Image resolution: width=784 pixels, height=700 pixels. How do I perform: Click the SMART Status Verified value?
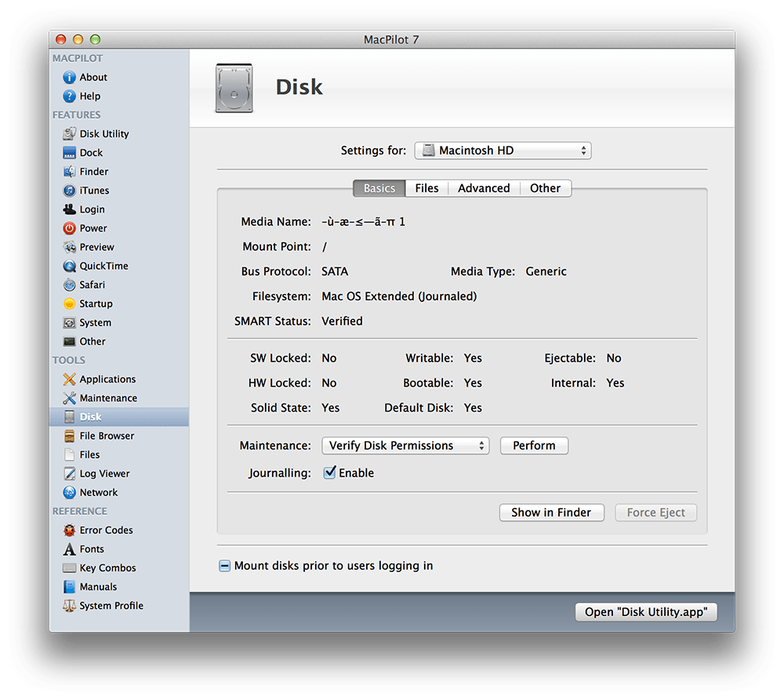coord(342,321)
